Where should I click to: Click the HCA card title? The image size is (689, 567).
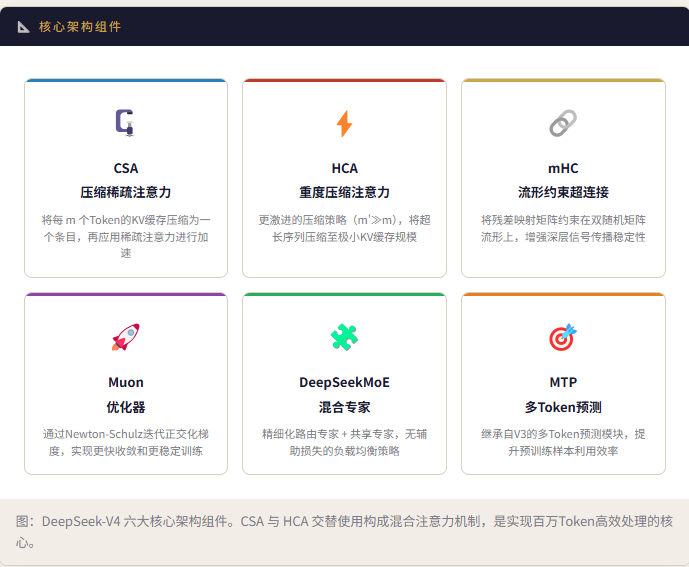pos(344,168)
